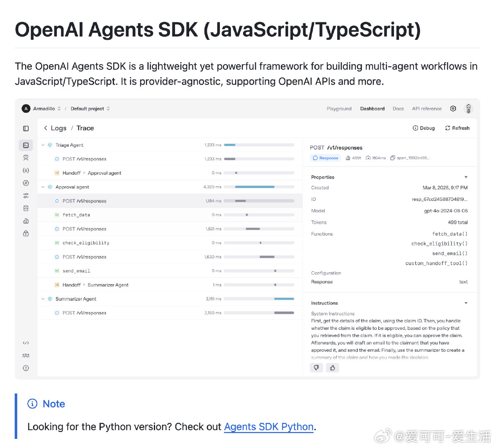This screenshot has height=448, width=496.
Task: Open the user profile avatar
Action: [469, 109]
